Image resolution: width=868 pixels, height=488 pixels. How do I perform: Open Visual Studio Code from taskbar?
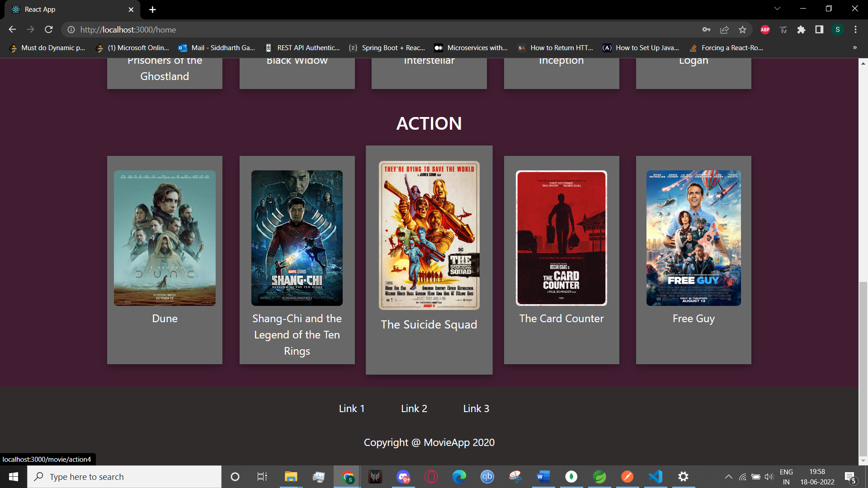tap(656, 477)
